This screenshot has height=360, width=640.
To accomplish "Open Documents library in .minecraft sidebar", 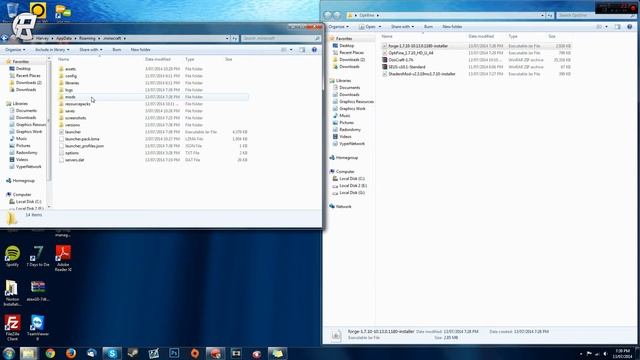I will click(x=26, y=111).
